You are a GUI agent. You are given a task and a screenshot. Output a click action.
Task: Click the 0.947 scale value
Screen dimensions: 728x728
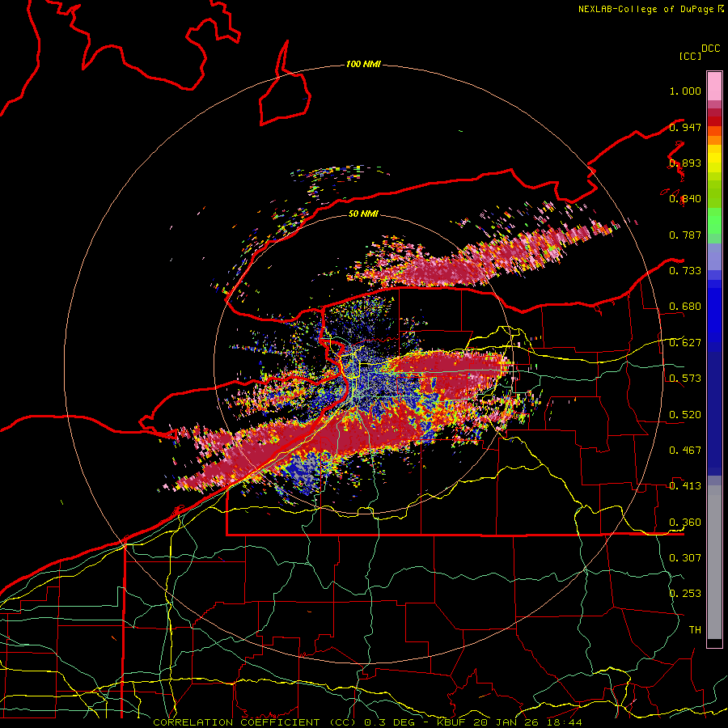point(685,127)
